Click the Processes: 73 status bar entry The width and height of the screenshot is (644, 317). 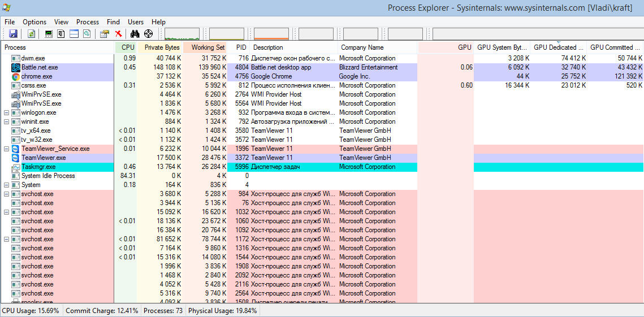pos(163,311)
